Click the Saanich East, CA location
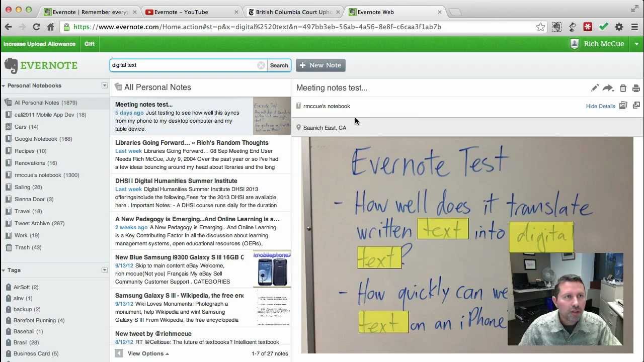This screenshot has height=362, width=644. click(x=325, y=128)
